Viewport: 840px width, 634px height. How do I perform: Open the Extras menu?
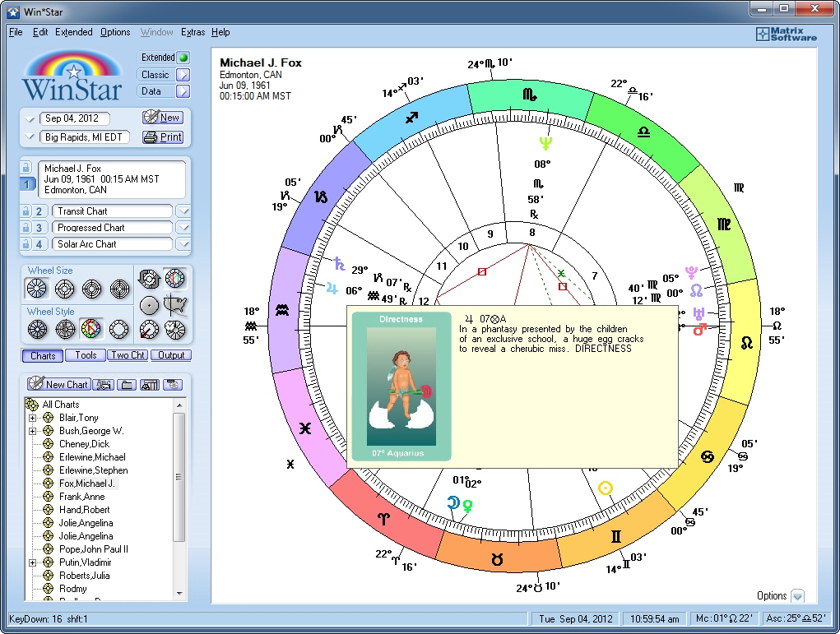click(193, 32)
